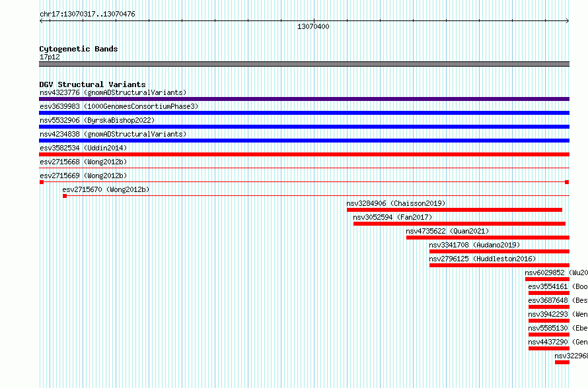The width and height of the screenshot is (588, 388).
Task: Click the Cytogenetic Bands track title
Action: pyautogui.click(x=79, y=49)
